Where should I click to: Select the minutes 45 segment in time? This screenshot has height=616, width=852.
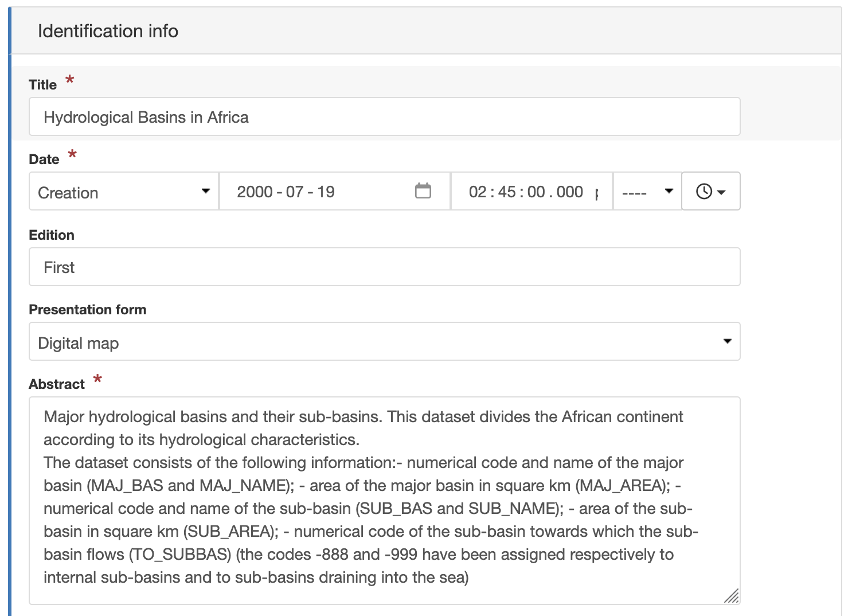tap(507, 192)
